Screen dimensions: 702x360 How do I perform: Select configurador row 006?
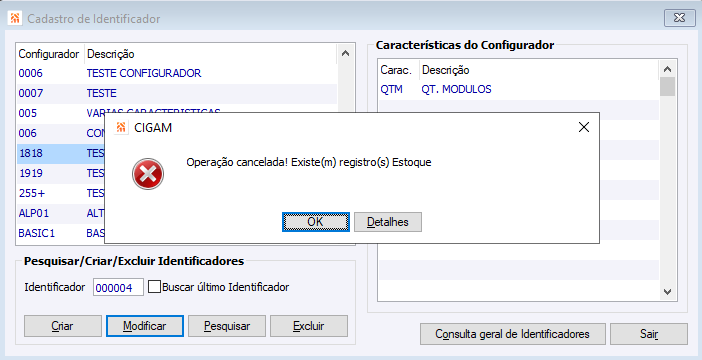pos(60,133)
